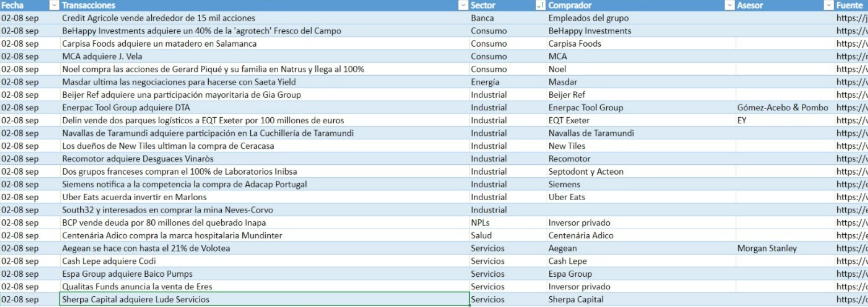
Task: Select the Navallas de Taramundi adquiere participación cell
Action: click(x=264, y=133)
